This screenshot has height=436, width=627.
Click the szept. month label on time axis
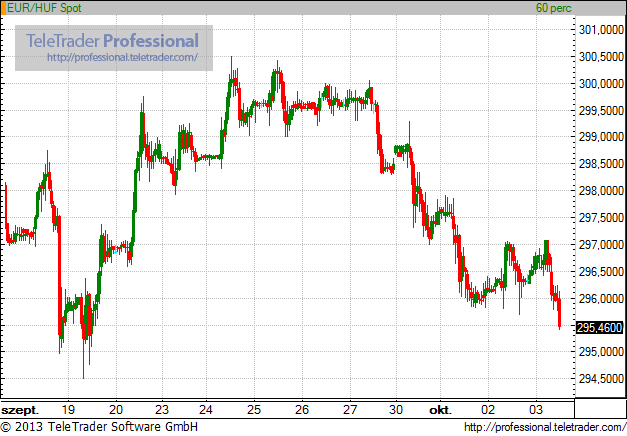20,410
